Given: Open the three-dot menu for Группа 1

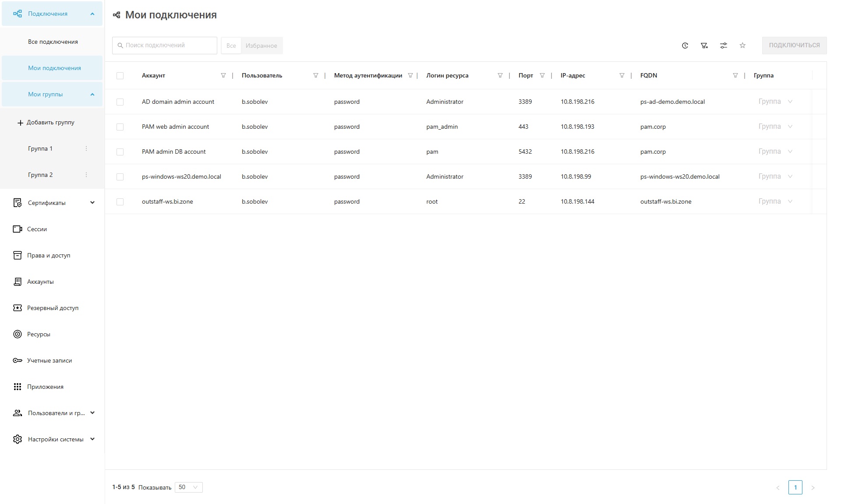Looking at the screenshot, I should point(86,148).
